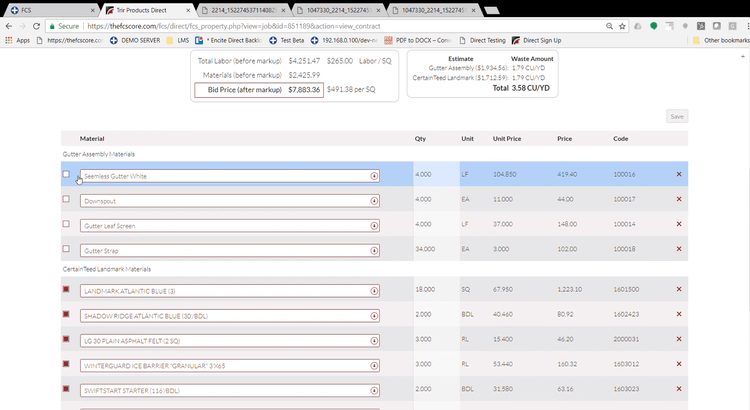Click the Unit Price column header
This screenshot has width=750, height=410.
pos(507,139)
